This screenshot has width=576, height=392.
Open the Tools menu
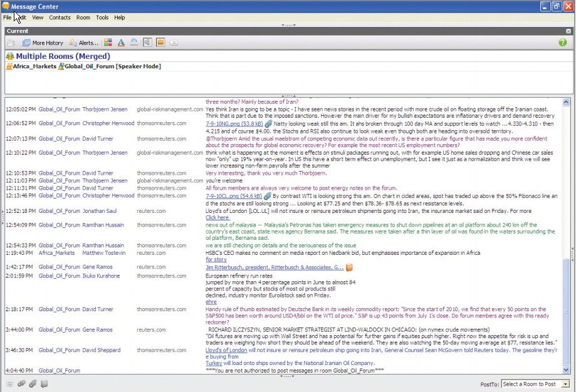pos(102,18)
